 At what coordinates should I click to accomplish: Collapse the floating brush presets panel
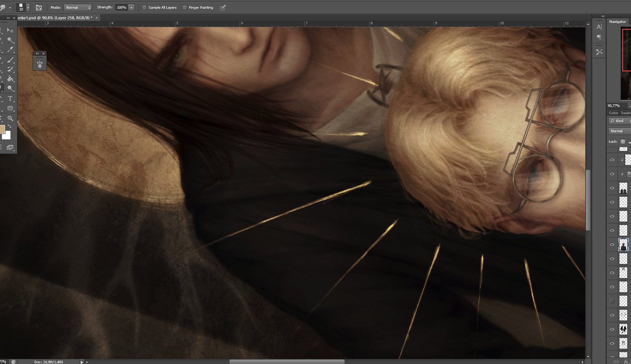(37, 53)
